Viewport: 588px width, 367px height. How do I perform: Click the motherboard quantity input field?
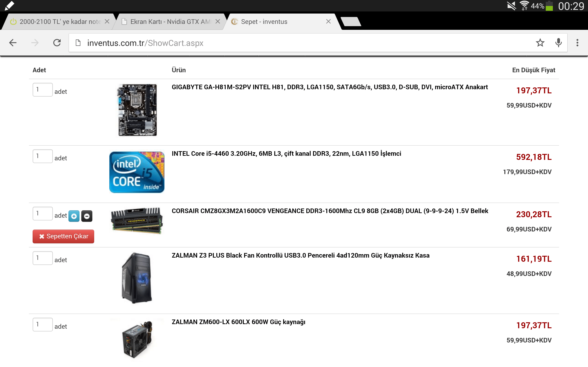[42, 89]
